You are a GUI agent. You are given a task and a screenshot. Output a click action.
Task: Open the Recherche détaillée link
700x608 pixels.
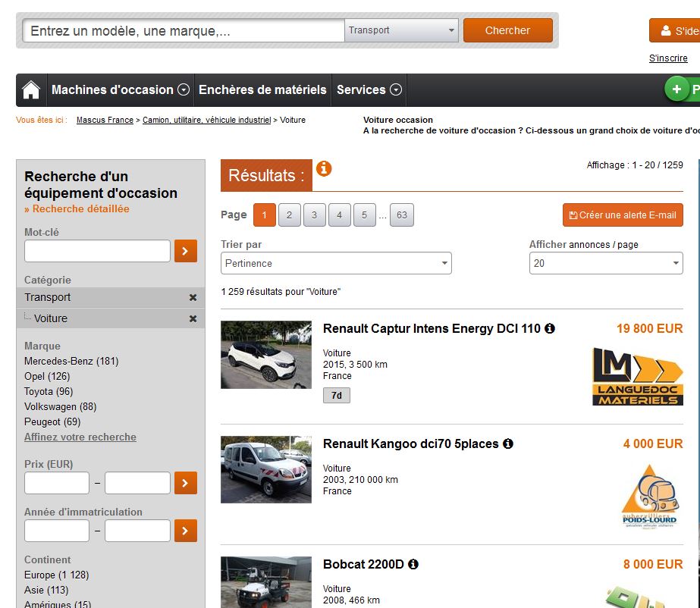pyautogui.click(x=77, y=209)
